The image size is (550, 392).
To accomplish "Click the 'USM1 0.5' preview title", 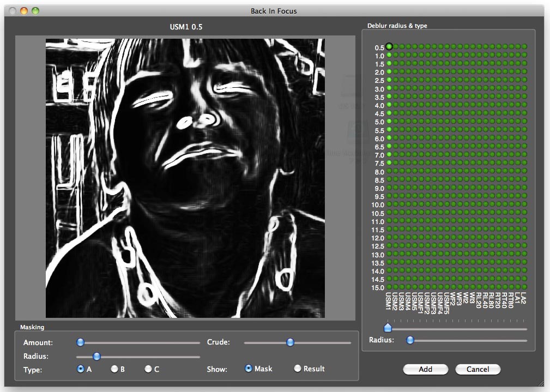I will click(186, 27).
